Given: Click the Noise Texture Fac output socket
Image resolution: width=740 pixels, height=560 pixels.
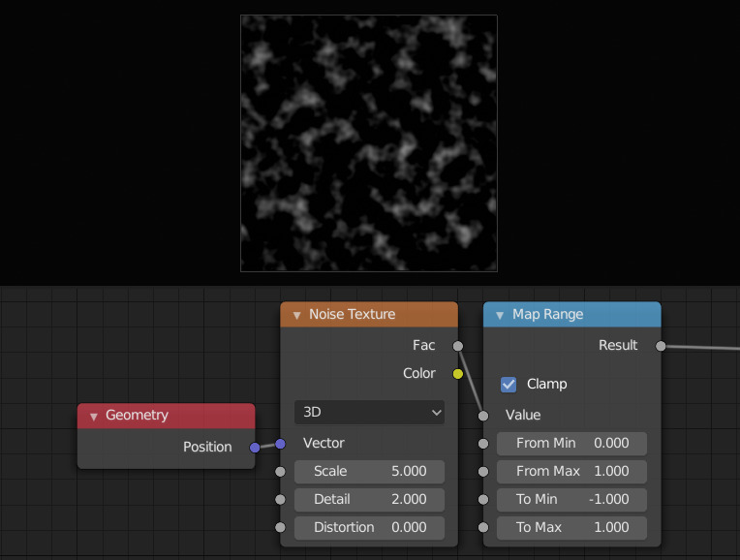Looking at the screenshot, I should [458, 346].
